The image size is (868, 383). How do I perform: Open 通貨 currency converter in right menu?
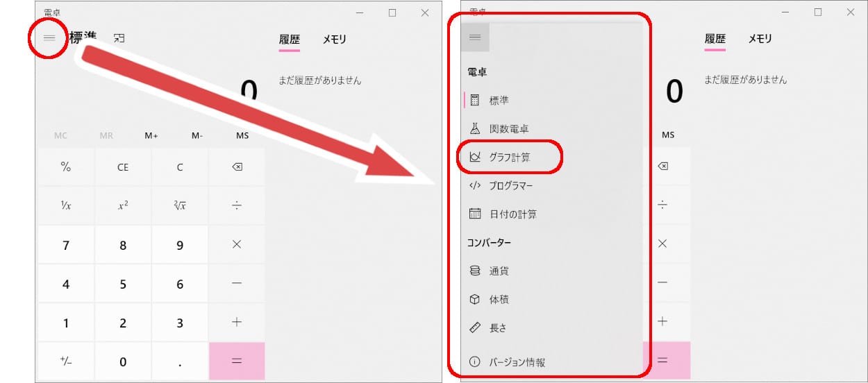[x=551, y=271]
